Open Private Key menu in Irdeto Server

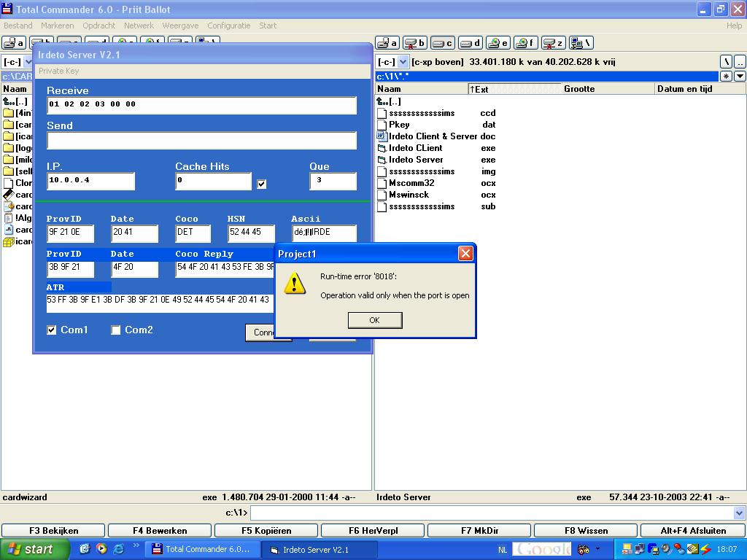click(59, 71)
